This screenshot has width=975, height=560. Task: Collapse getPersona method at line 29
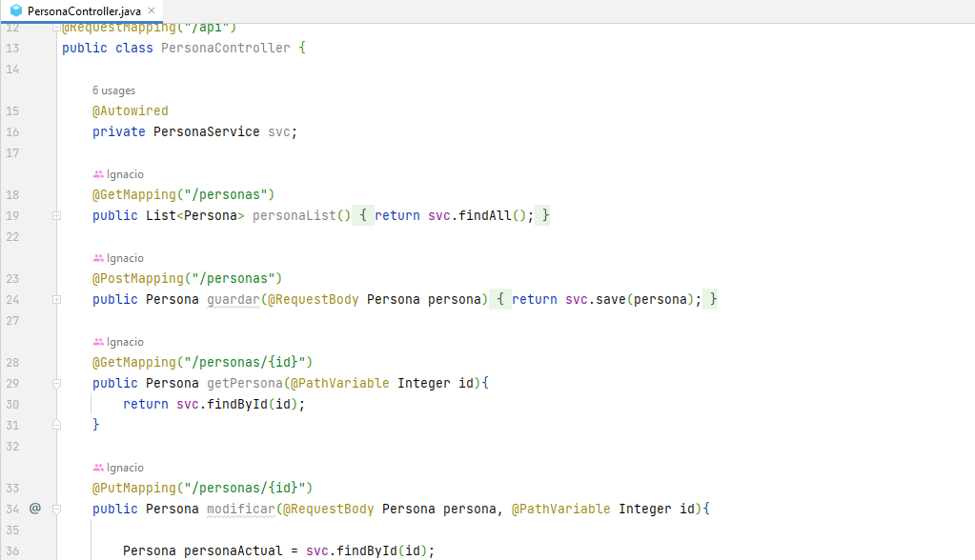[x=56, y=384]
